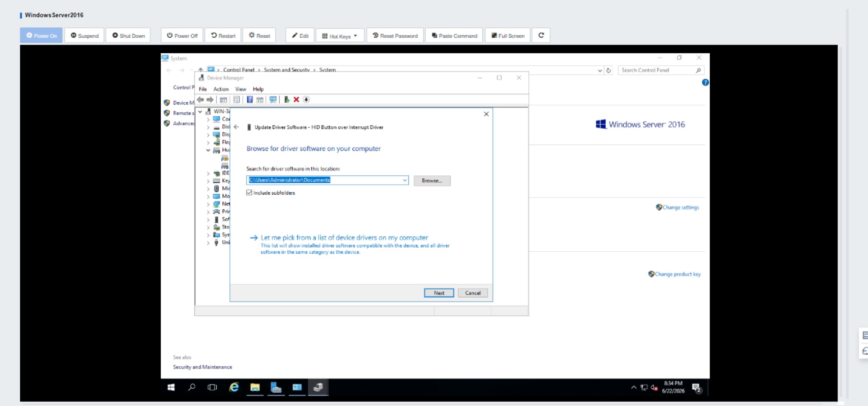Expand the Network adapters node

pyautogui.click(x=208, y=204)
